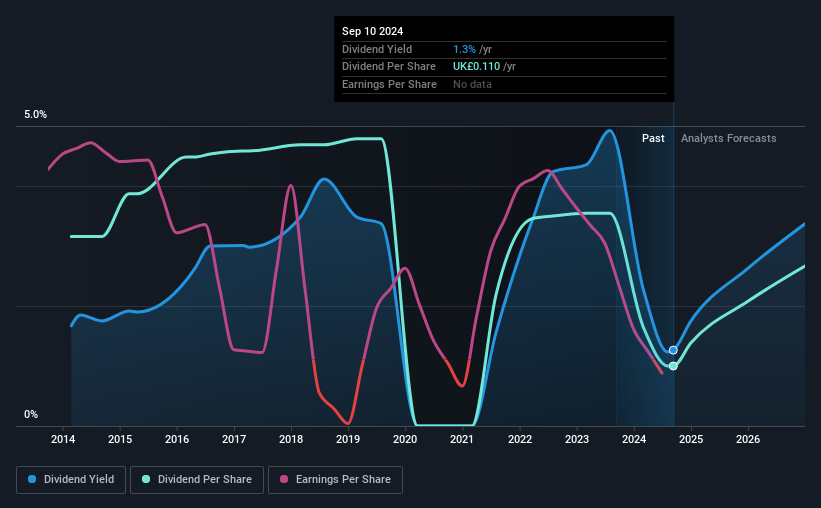Click the Past section label

[x=653, y=138]
